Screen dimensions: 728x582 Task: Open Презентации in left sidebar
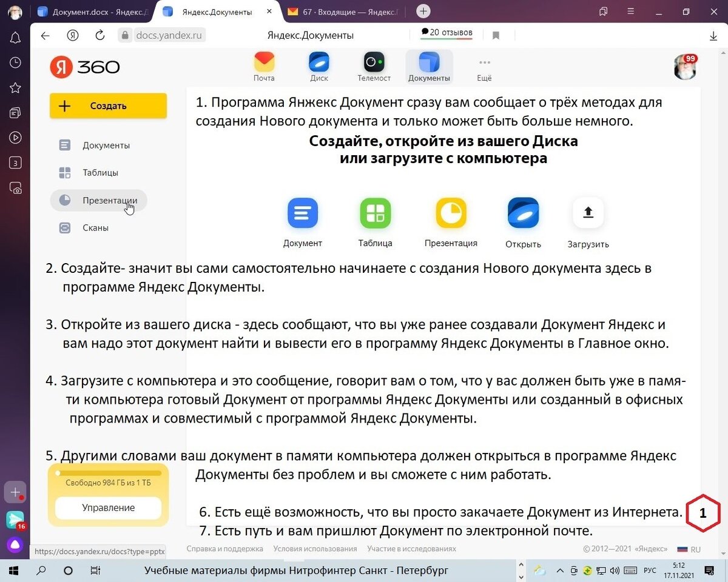(98, 201)
